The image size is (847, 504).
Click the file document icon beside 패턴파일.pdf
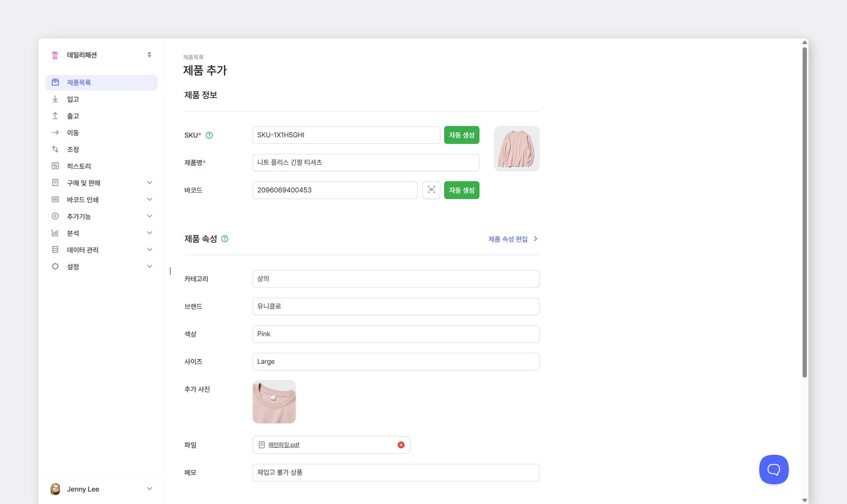[x=262, y=445]
